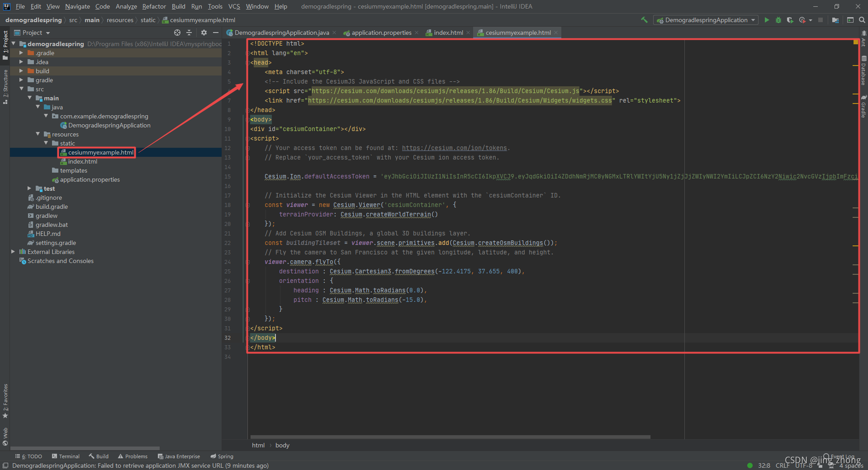
Task: Close the DemogradlespringApplication.java tab
Action: [334, 33]
